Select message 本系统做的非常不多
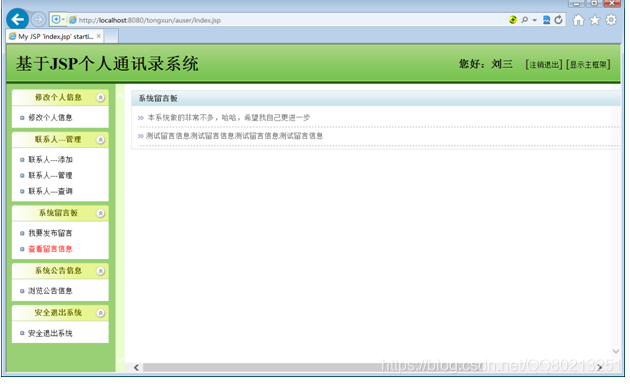Screen dimensions: 630x384 pyautogui.click(x=229, y=118)
